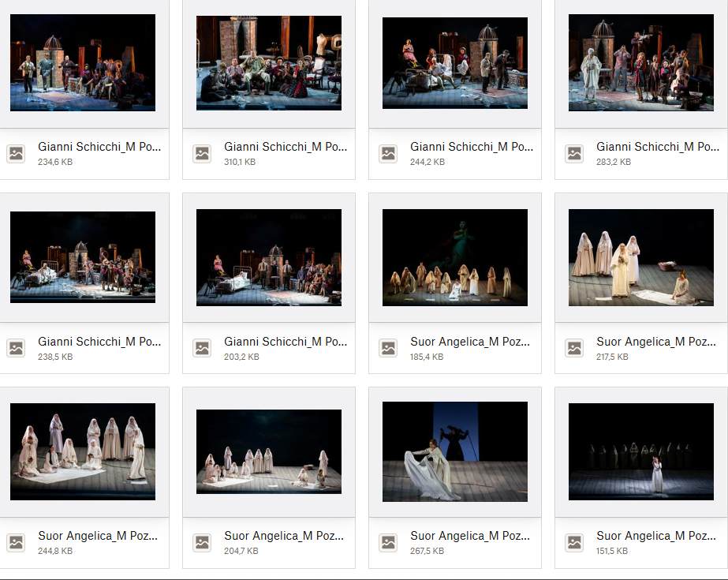The height and width of the screenshot is (580, 728).
Task: Click the image icon beside the 244,2 KB file
Action: coord(388,153)
